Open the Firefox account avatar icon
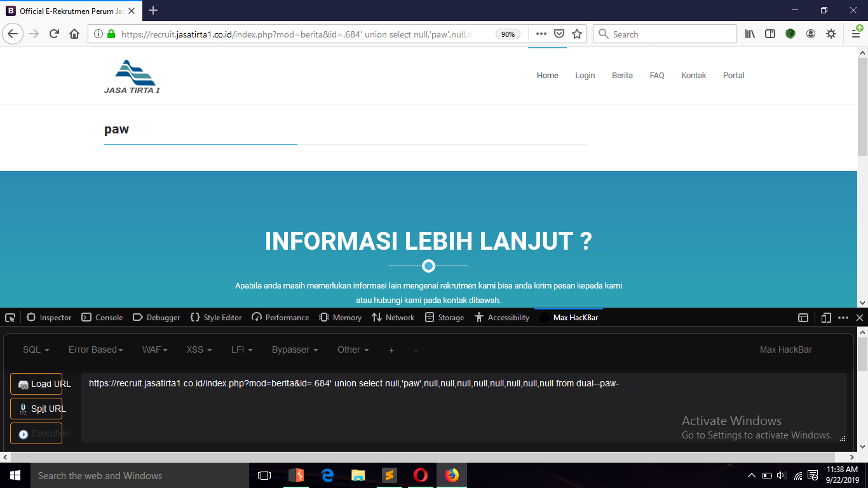Image resolution: width=868 pixels, height=488 pixels. click(811, 34)
